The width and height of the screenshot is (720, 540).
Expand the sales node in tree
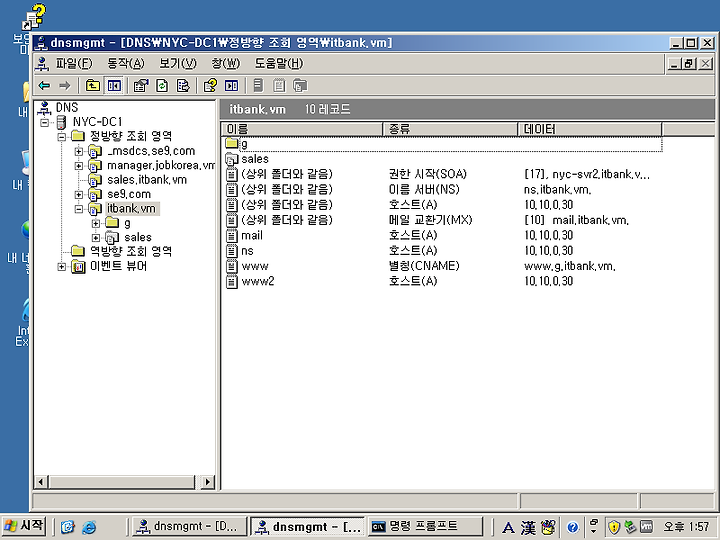click(x=96, y=238)
